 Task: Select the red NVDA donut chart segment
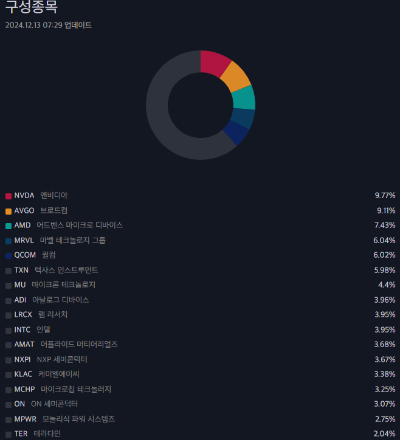click(x=213, y=63)
